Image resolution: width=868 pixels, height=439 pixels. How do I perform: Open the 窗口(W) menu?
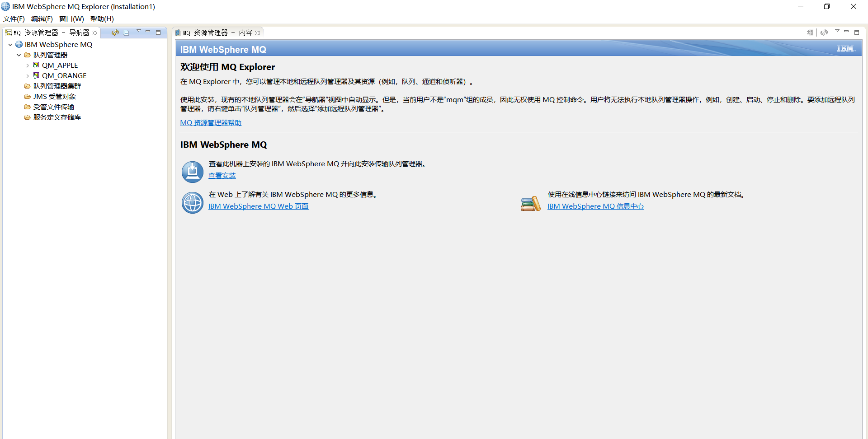[x=71, y=19]
